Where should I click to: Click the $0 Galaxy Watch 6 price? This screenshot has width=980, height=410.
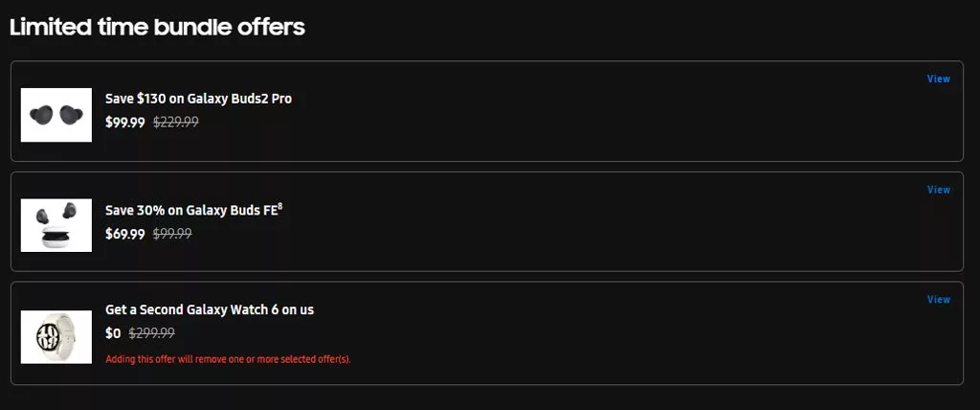(113, 333)
